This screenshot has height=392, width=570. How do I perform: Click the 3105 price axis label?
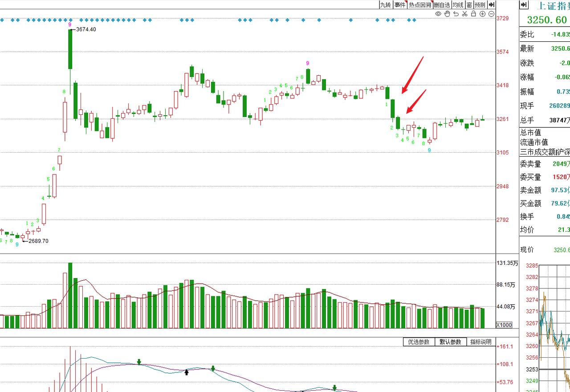coord(503,153)
